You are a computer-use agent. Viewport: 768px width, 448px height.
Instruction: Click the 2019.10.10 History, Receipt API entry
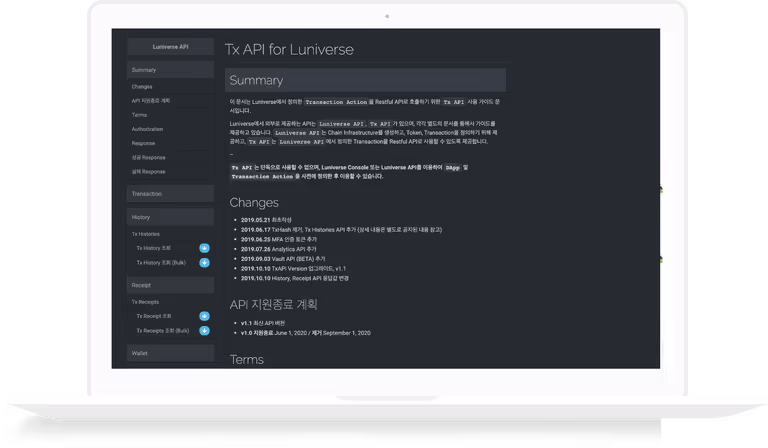pos(295,279)
